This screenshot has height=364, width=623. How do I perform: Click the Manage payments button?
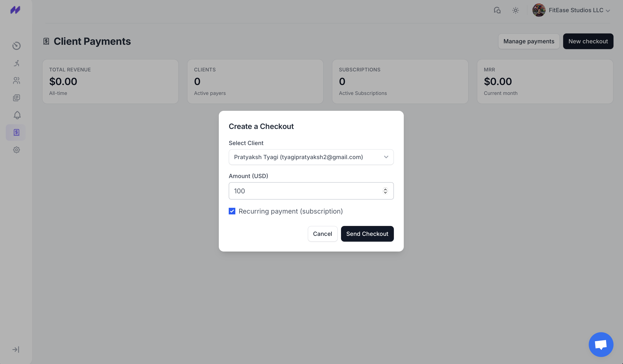point(529,41)
